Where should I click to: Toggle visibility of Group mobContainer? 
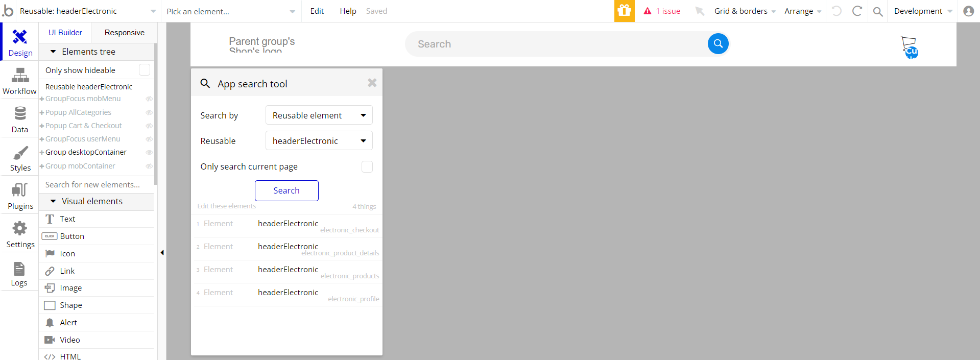pyautogui.click(x=149, y=166)
